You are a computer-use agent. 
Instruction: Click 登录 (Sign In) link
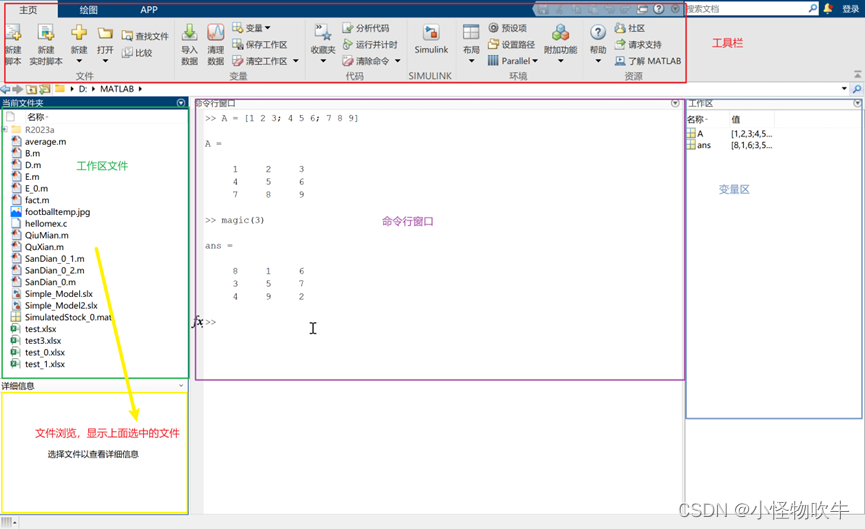[850, 9]
